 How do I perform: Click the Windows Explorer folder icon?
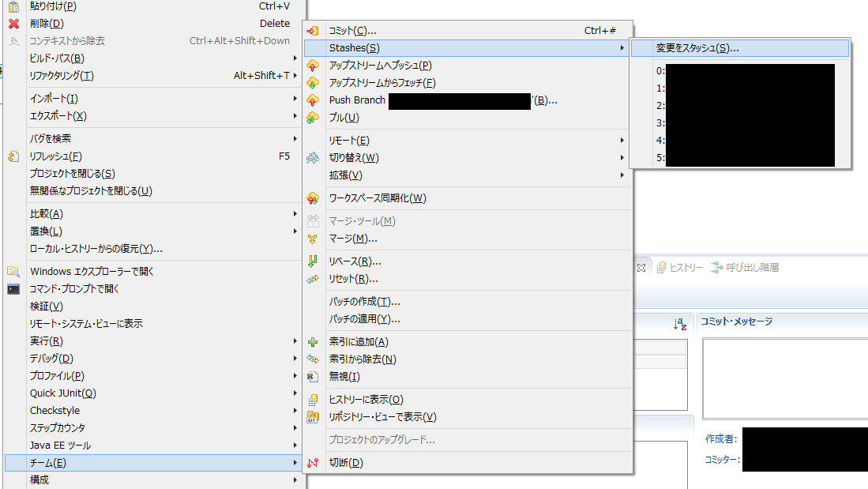pos(14,271)
